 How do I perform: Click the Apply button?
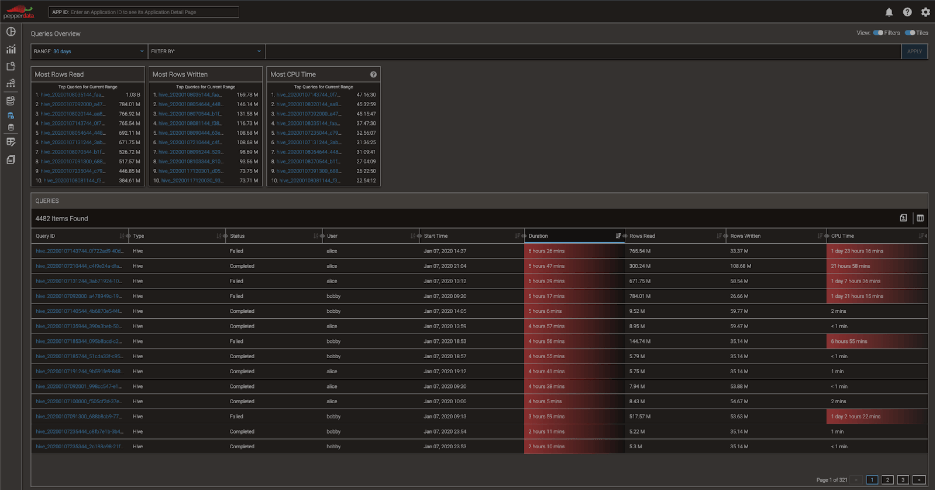pos(914,51)
